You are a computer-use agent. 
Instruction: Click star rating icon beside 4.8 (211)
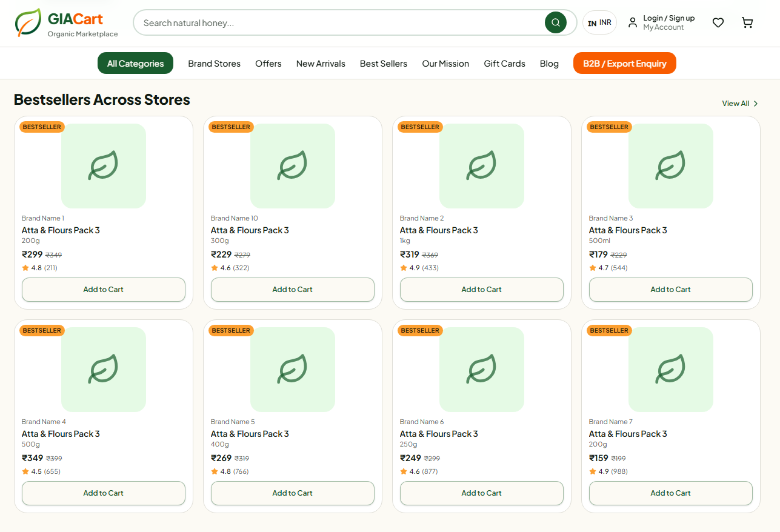pyautogui.click(x=25, y=268)
